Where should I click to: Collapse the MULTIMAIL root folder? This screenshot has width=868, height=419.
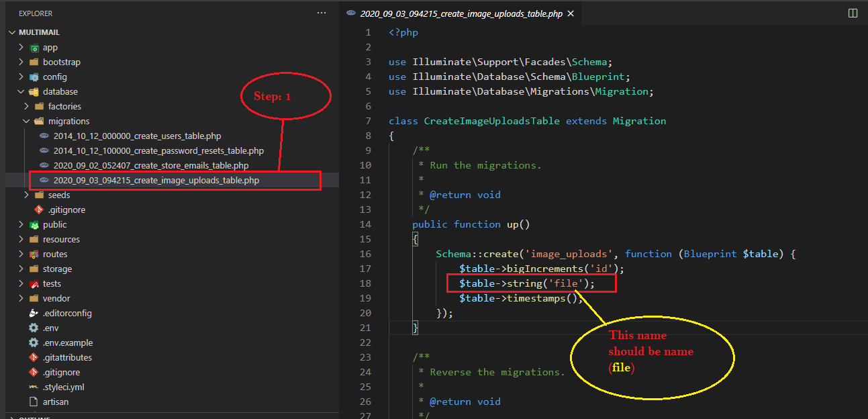tap(11, 32)
